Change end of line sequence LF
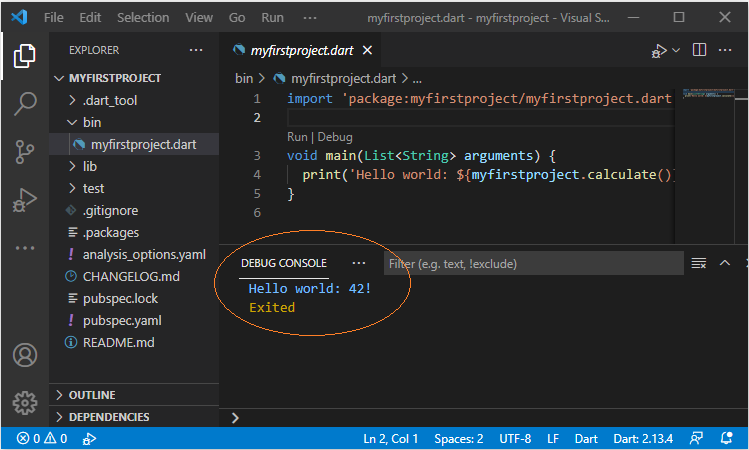The height and width of the screenshot is (450, 749). tap(553, 439)
